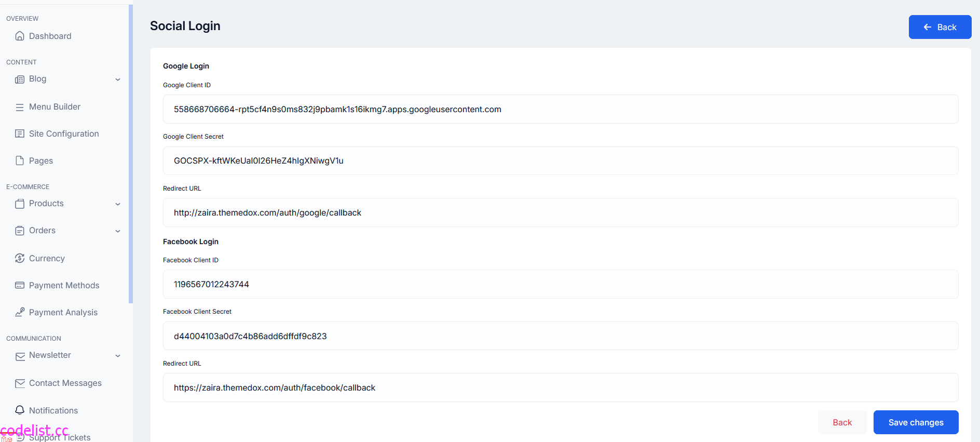Click the Notifications bell icon

coord(20,410)
